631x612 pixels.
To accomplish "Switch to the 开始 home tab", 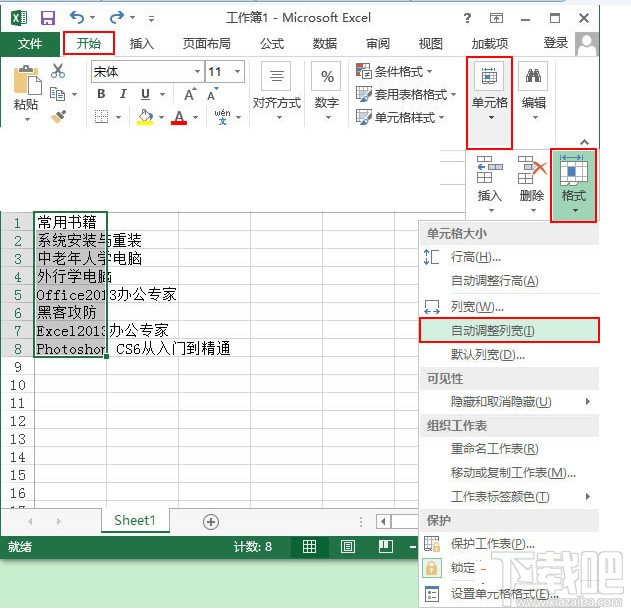I will click(x=89, y=43).
